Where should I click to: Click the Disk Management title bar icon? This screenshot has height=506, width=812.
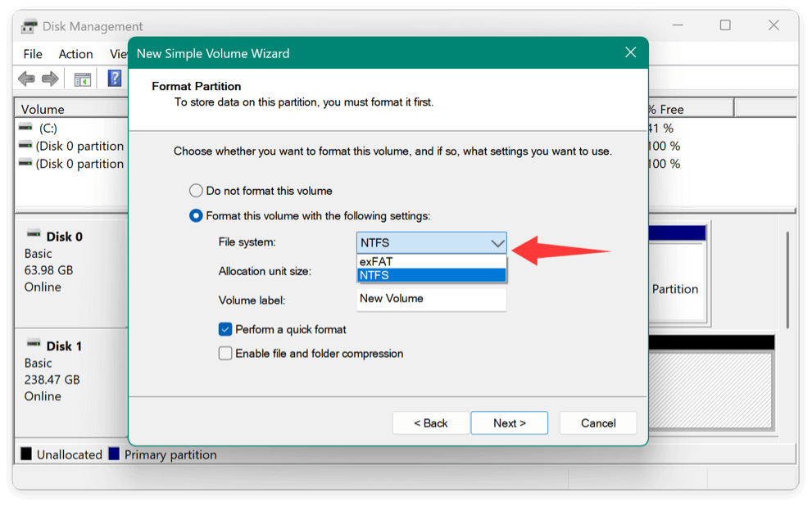point(30,26)
